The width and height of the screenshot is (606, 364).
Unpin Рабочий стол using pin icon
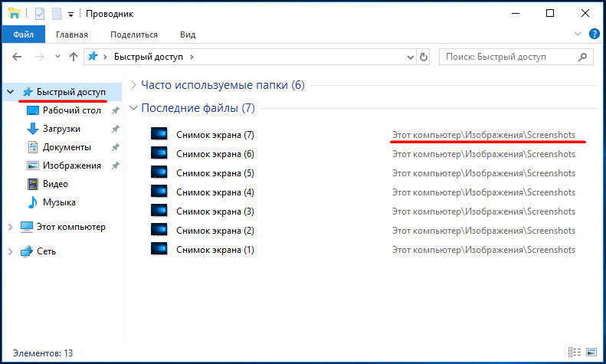[x=115, y=110]
